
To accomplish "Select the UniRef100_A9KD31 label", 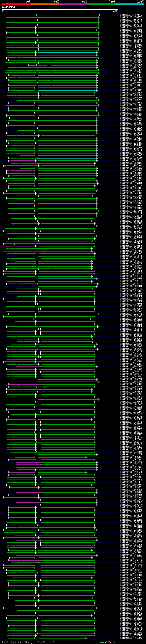I will [131, 289].
